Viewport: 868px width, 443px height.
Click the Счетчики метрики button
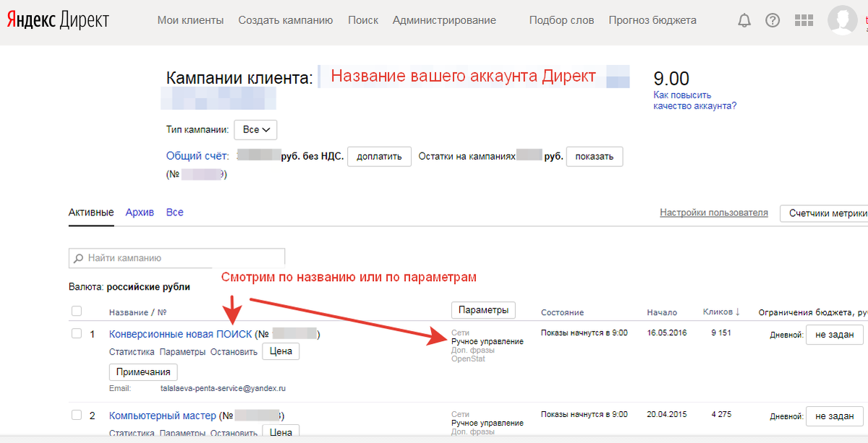(x=824, y=213)
